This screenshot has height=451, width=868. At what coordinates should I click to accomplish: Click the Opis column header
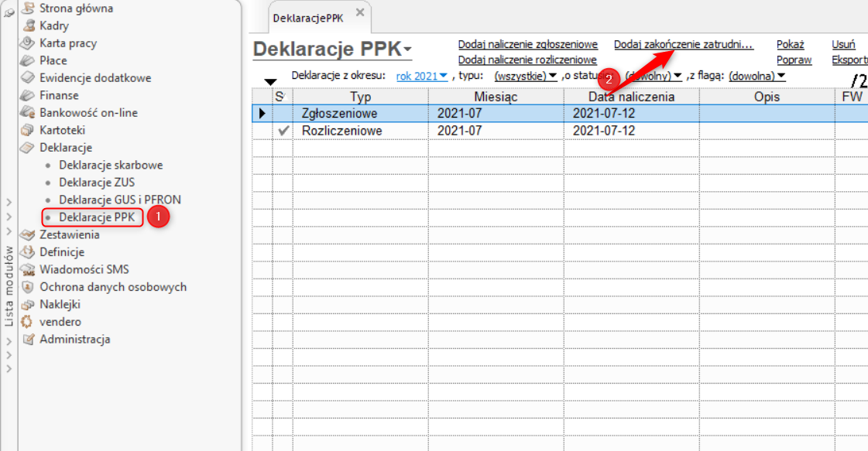coord(767,97)
